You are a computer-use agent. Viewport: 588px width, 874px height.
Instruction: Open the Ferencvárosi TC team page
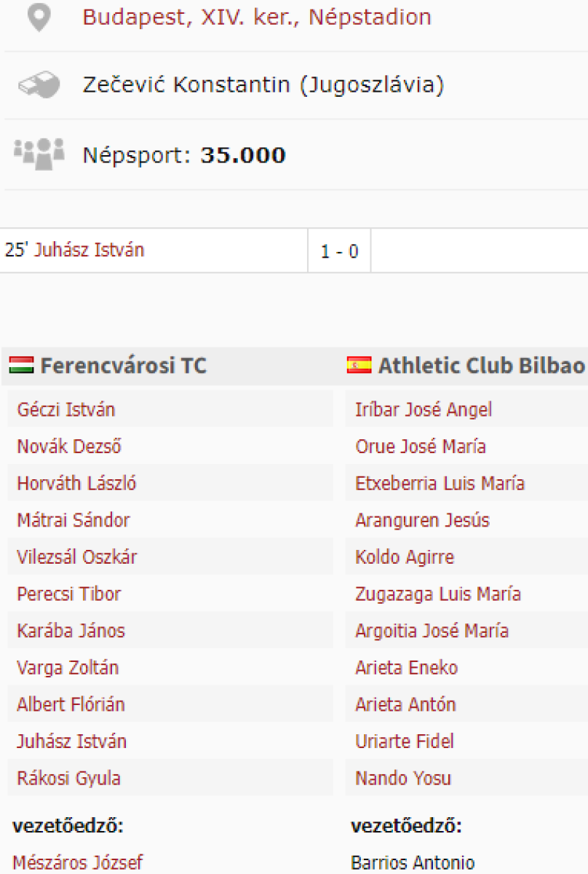123,366
